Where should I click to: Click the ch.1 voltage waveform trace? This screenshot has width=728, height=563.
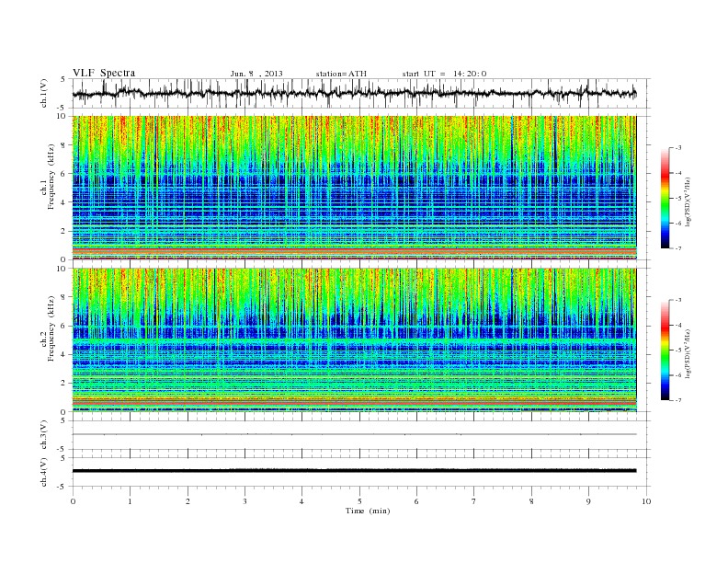coord(354,93)
